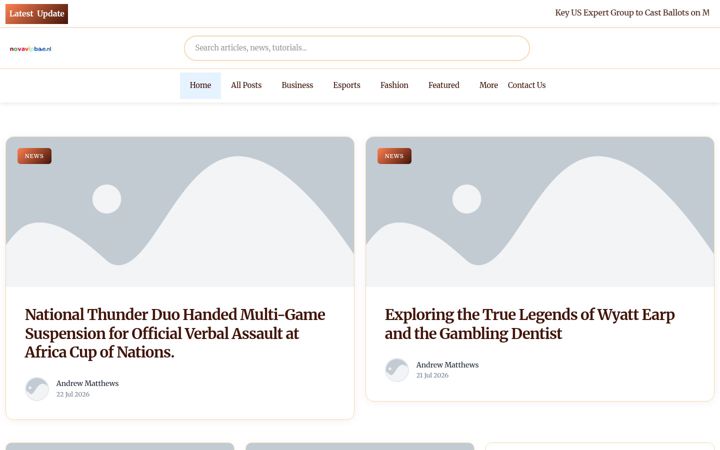720x450 pixels.
Task: Click the NEWS badge on the National Thunder article
Action: (x=34, y=156)
